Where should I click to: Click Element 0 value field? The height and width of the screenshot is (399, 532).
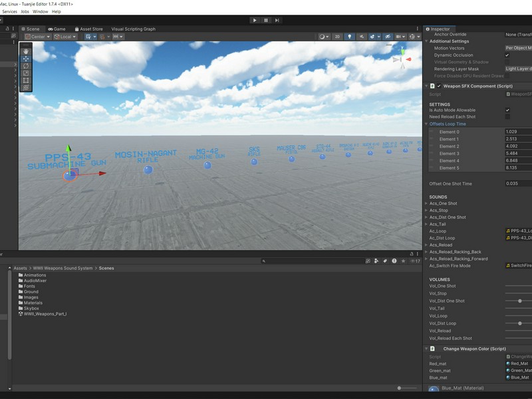pos(518,132)
